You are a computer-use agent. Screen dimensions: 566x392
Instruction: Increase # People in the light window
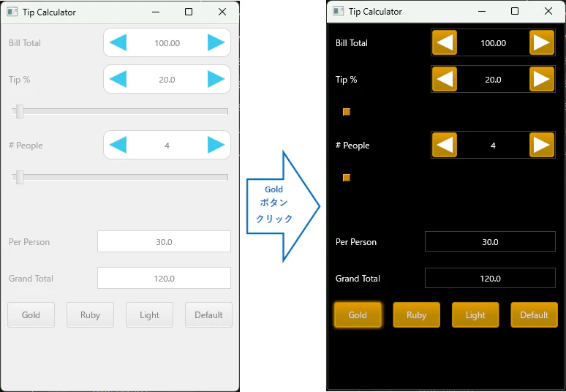pos(216,145)
